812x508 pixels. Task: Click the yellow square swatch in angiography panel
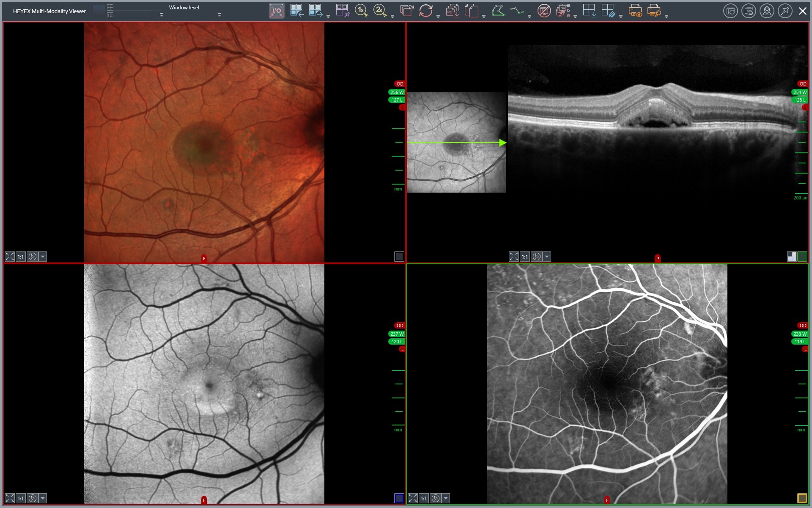[x=802, y=498]
